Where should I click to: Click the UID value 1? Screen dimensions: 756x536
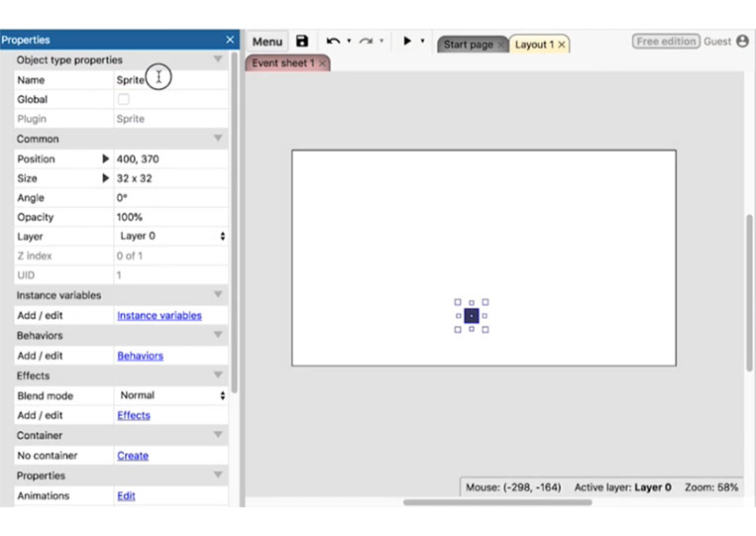119,275
